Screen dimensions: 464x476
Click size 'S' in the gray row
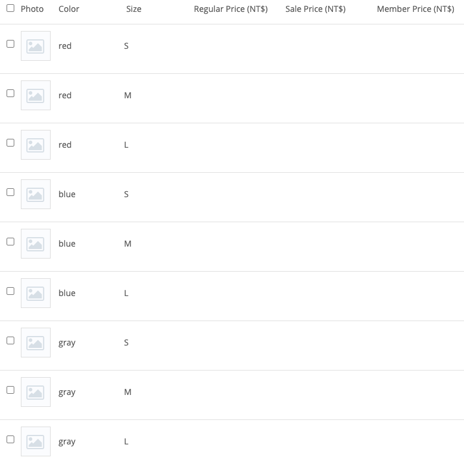pos(126,343)
